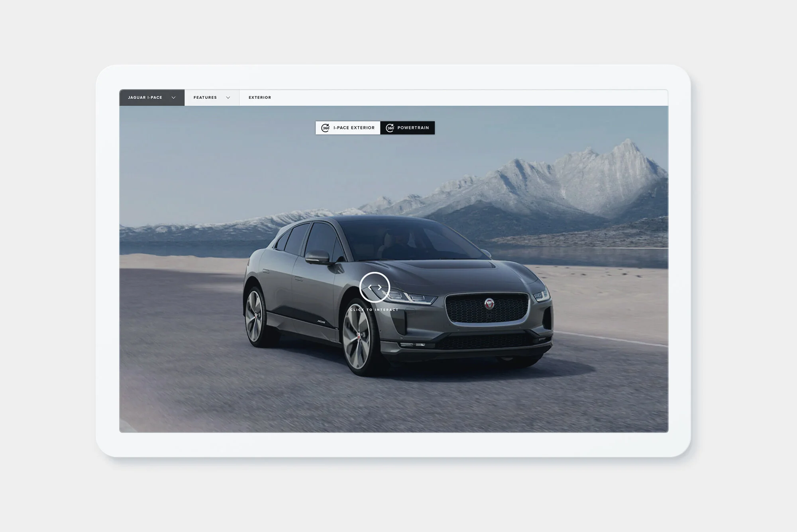
Task: Activate the powertrain 360° rotation icon
Action: pos(389,128)
